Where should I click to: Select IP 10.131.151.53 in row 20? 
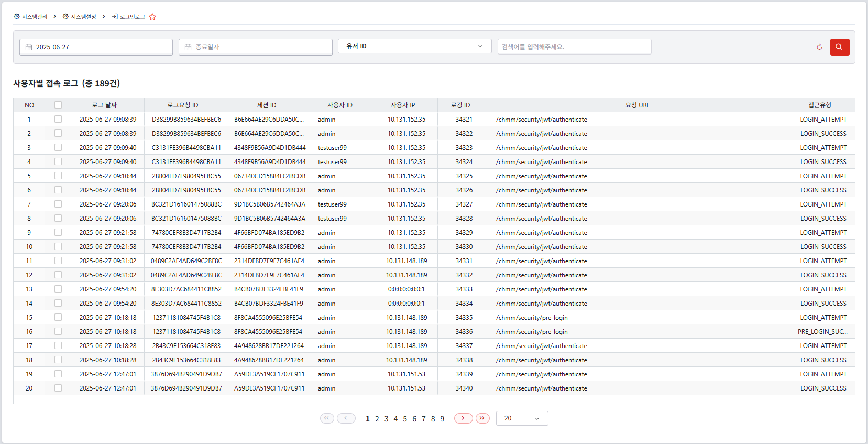coord(406,388)
